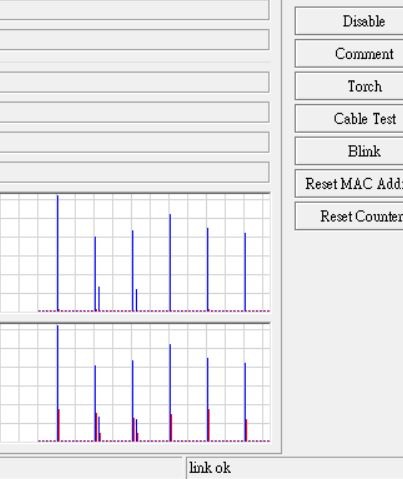Image resolution: width=403 pixels, height=479 pixels.
Task: Reset the MAC Address
Action: pyautogui.click(x=349, y=184)
